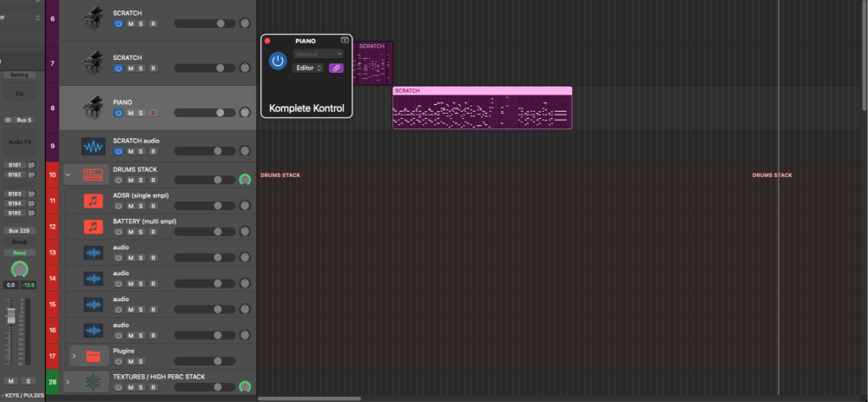Select the SCRATCH MIDI region on track 7
Image resolution: width=868 pixels, height=402 pixels.
(x=374, y=63)
